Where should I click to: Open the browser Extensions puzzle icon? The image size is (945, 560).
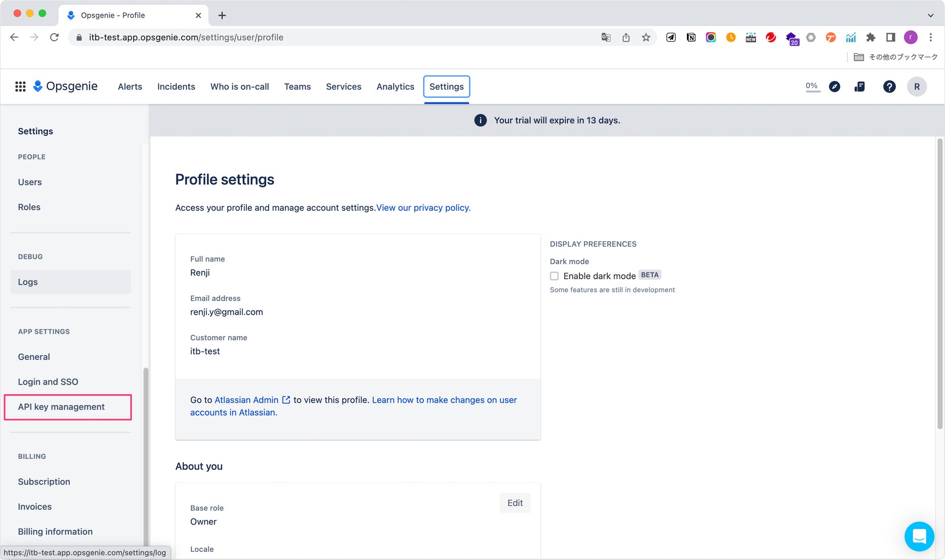870,38
